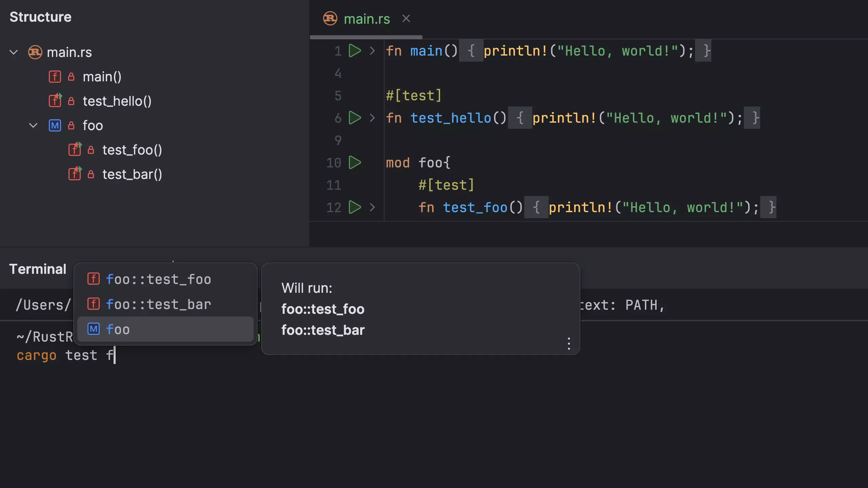Choose foo::test_bar completion suggestion
This screenshot has height=488, width=868.
pyautogui.click(x=158, y=305)
